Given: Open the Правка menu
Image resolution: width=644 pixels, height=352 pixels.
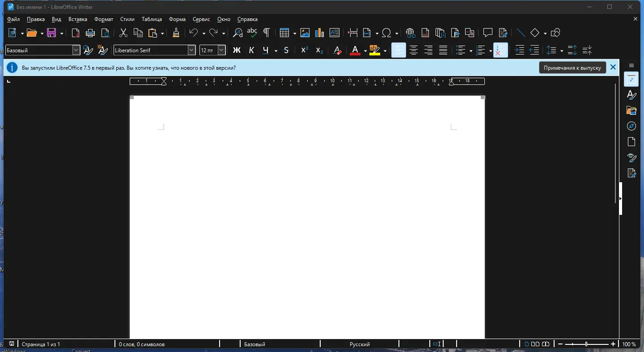Looking at the screenshot, I should [36, 19].
